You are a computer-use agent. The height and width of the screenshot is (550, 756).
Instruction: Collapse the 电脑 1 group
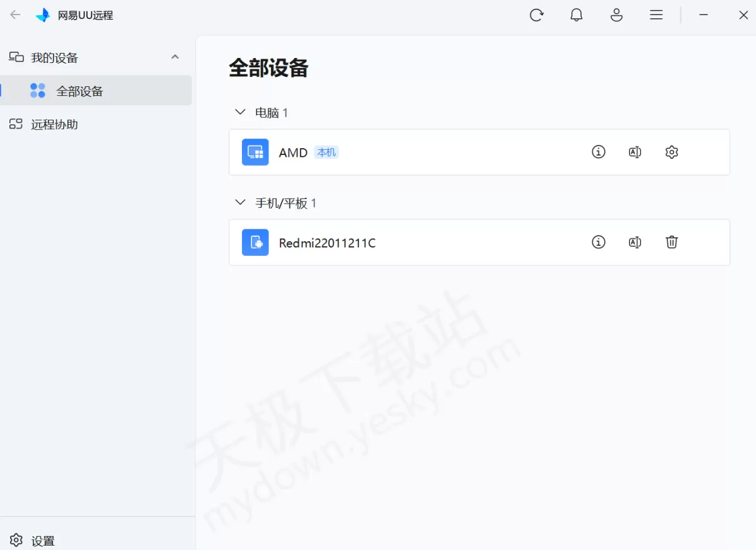pyautogui.click(x=240, y=112)
